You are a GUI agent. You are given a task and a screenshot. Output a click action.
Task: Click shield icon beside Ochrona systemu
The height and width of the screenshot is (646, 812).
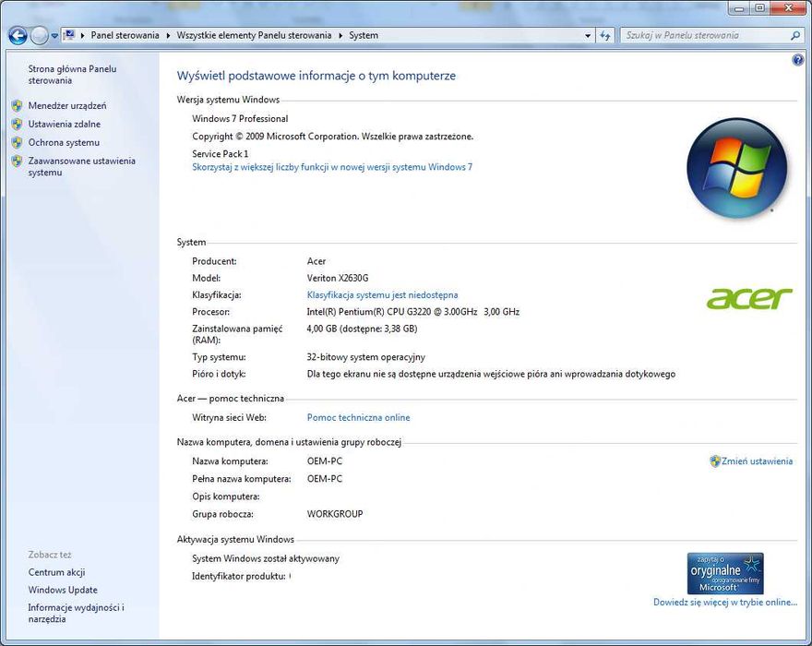(x=18, y=143)
